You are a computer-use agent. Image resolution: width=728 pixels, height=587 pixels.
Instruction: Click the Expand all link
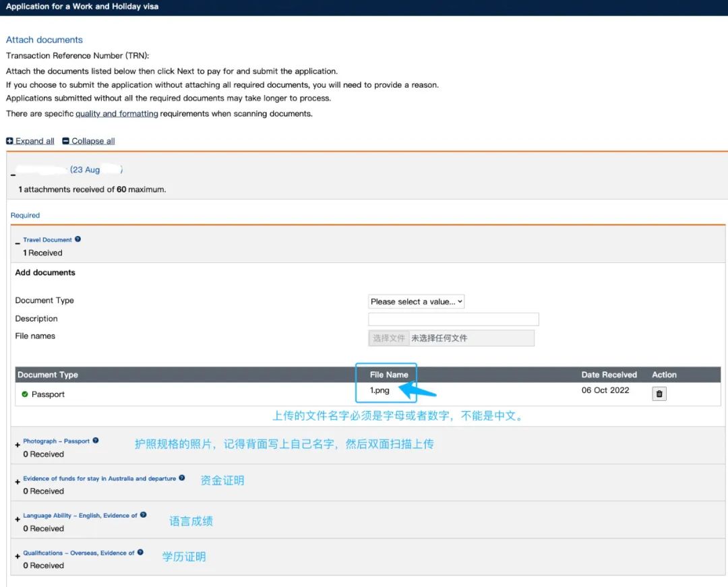coord(30,141)
